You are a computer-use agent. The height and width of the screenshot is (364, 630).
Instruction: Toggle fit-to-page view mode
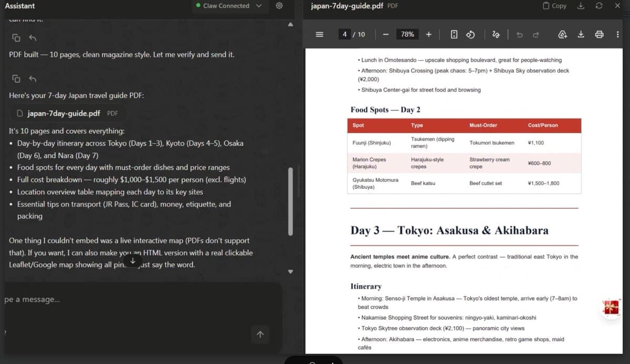[x=453, y=34]
